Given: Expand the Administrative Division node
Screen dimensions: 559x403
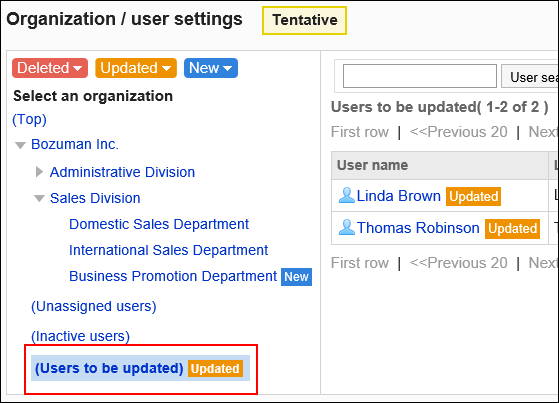Looking at the screenshot, I should (x=39, y=172).
